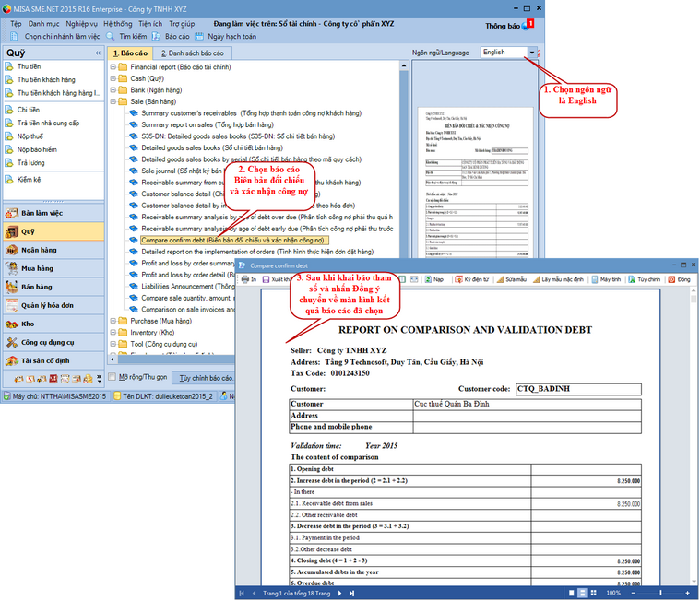This screenshot has height=601, width=700.
Task: Click the zoom slider handle
Action: [x=660, y=593]
